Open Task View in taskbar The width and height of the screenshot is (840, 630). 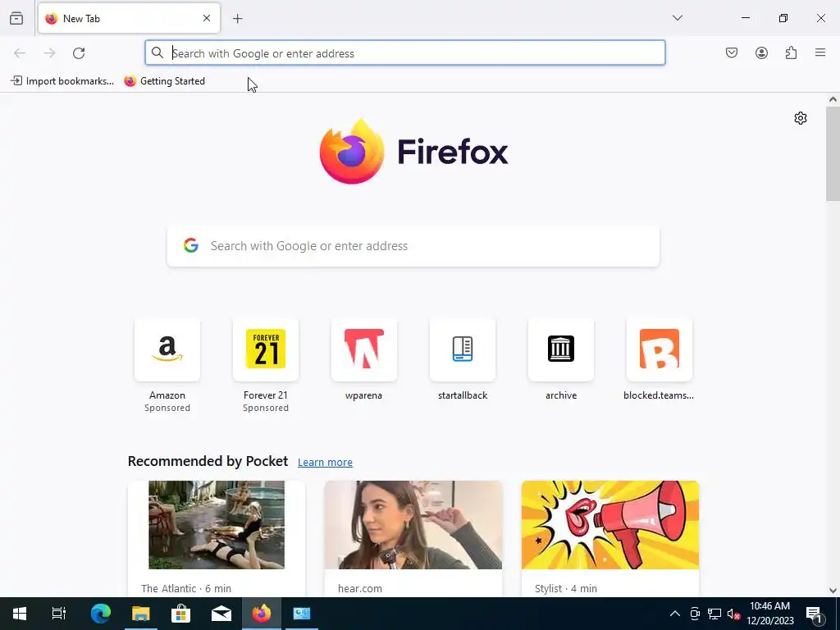(x=59, y=614)
